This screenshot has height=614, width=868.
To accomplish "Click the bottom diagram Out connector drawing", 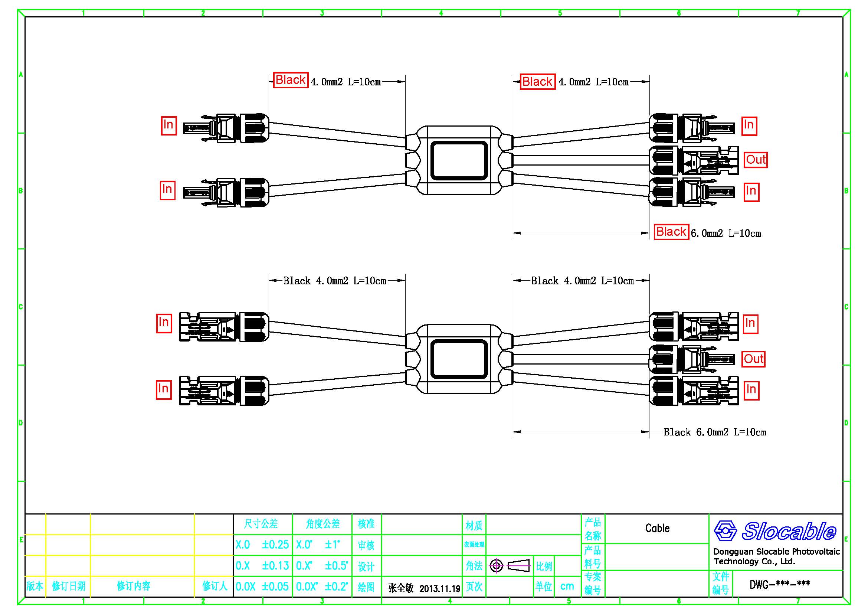I will coord(692,359).
